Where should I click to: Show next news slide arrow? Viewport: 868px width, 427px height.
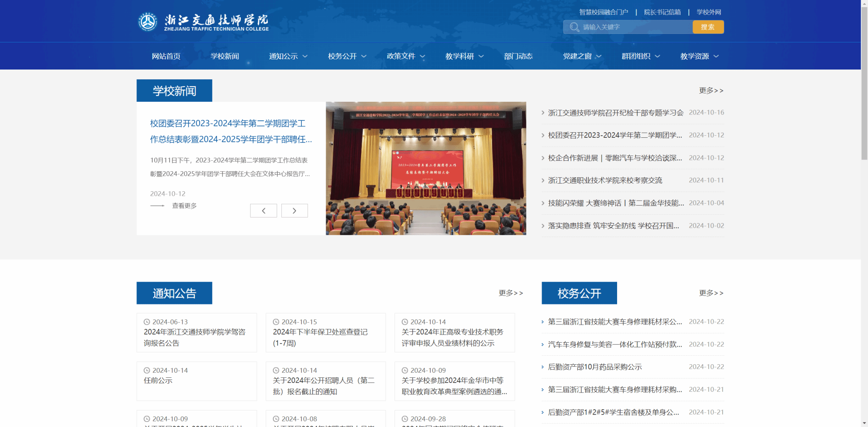[x=295, y=211]
